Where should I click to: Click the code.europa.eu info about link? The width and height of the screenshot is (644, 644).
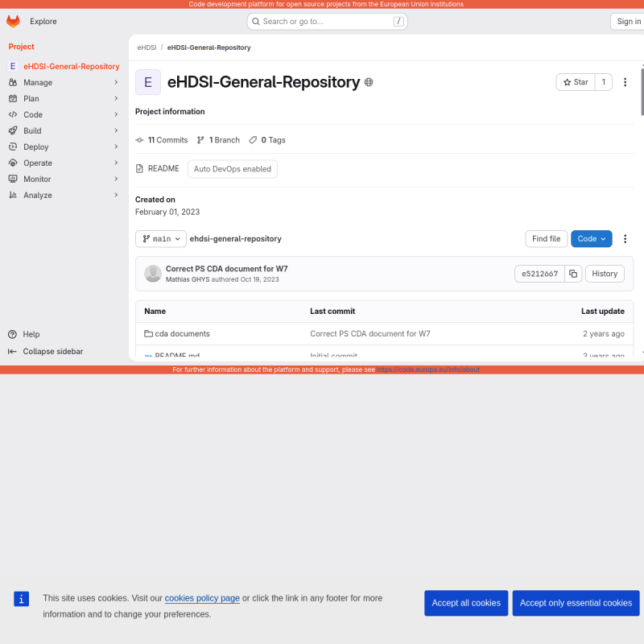click(428, 369)
